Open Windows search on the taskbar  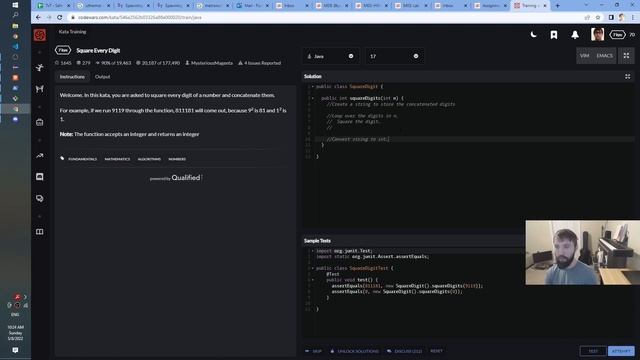(x=15, y=15)
